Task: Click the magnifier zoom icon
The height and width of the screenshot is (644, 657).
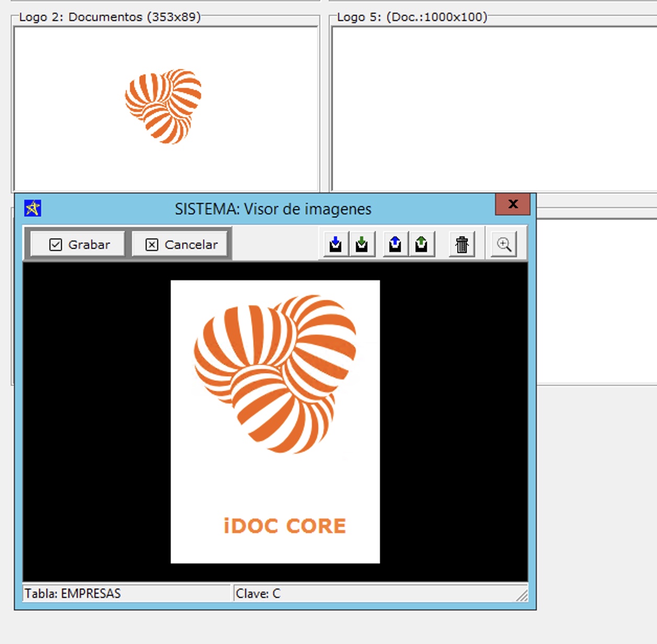Action: 504,244
